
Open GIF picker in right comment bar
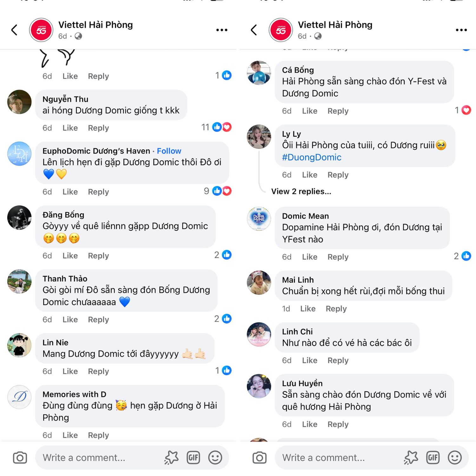coord(433,458)
